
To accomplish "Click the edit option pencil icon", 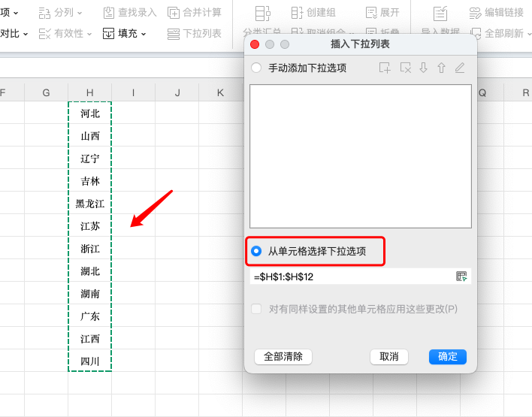I will tap(460, 68).
